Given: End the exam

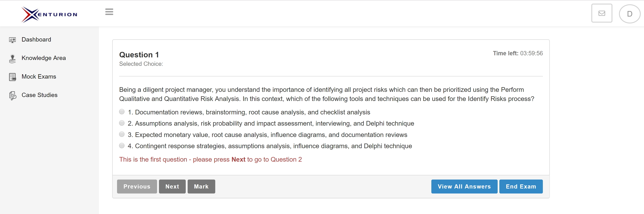Looking at the screenshot, I should pos(521,186).
